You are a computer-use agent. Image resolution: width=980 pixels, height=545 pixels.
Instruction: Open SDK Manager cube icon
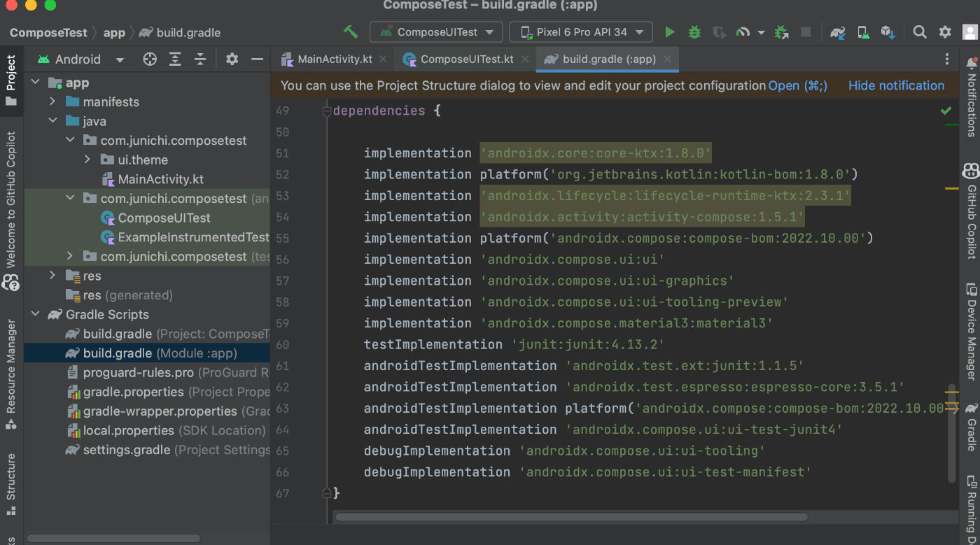pos(888,31)
